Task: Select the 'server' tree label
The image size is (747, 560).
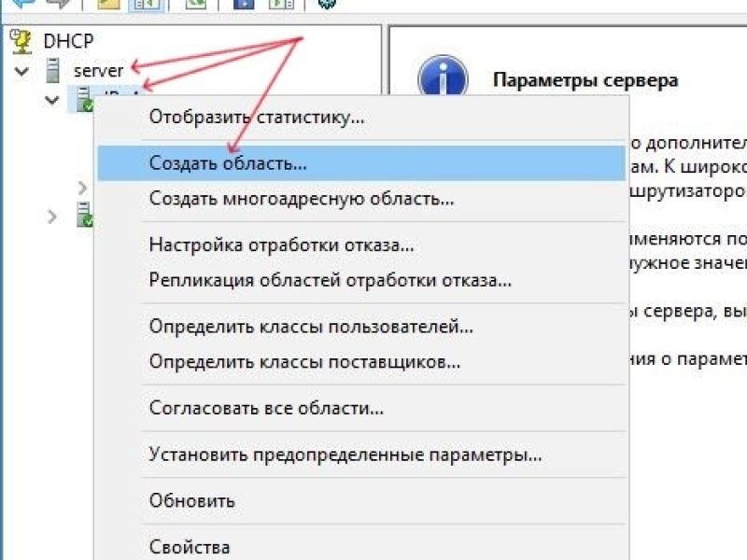Action: [x=98, y=71]
